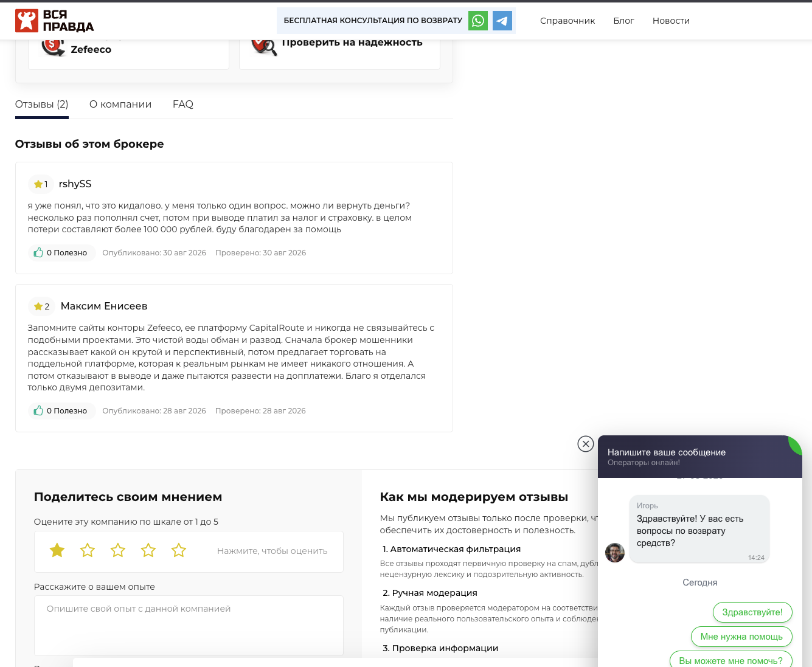Like Максим Енисеев review with thumbs-up icon

point(38,410)
